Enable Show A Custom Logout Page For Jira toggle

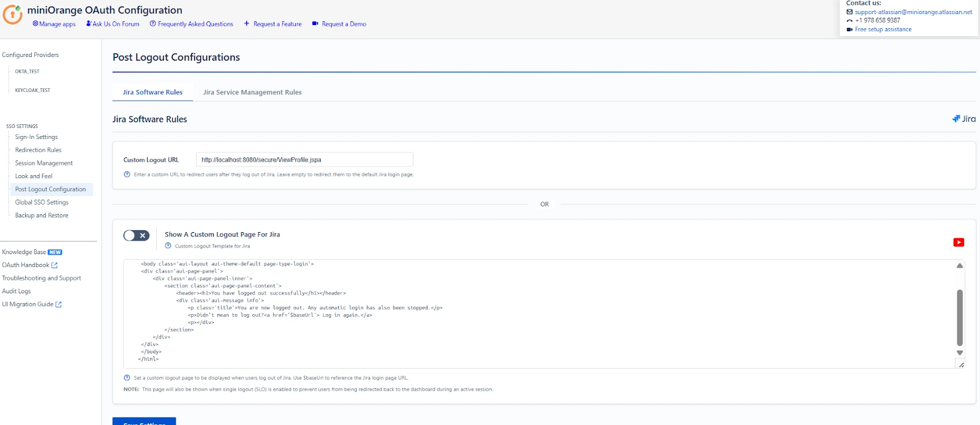pyautogui.click(x=136, y=235)
